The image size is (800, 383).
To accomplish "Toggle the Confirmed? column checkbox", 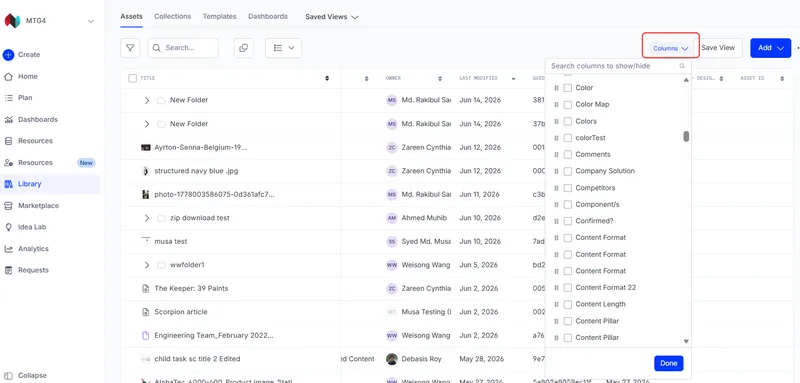I will [x=567, y=221].
